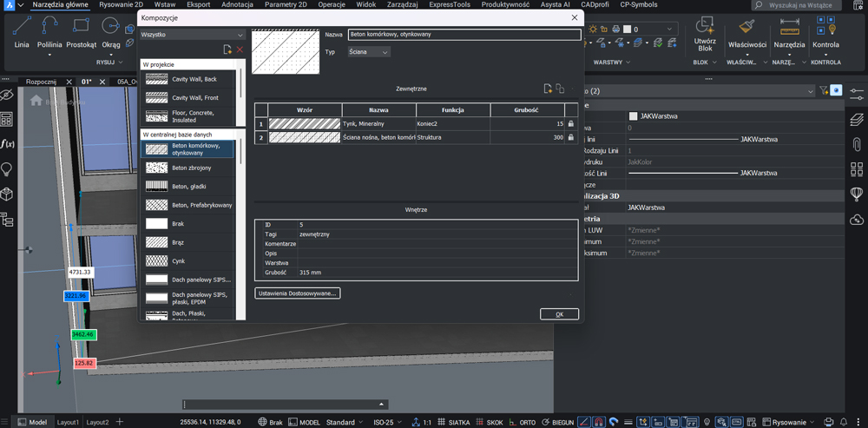Open the structure tree panel in left sidebar
The height and width of the screenshot is (428, 868).
[7, 220]
